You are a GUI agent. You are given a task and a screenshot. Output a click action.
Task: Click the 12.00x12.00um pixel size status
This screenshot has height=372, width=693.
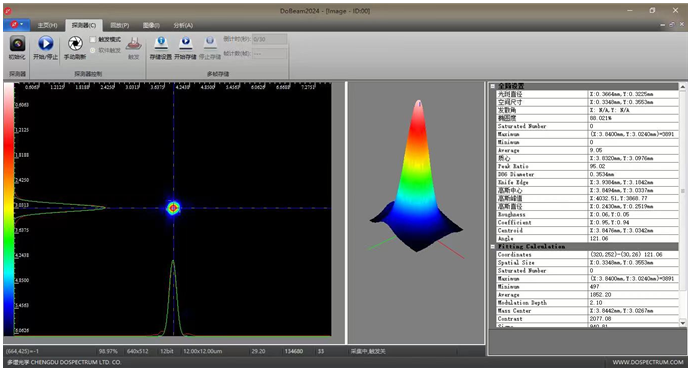203,351
